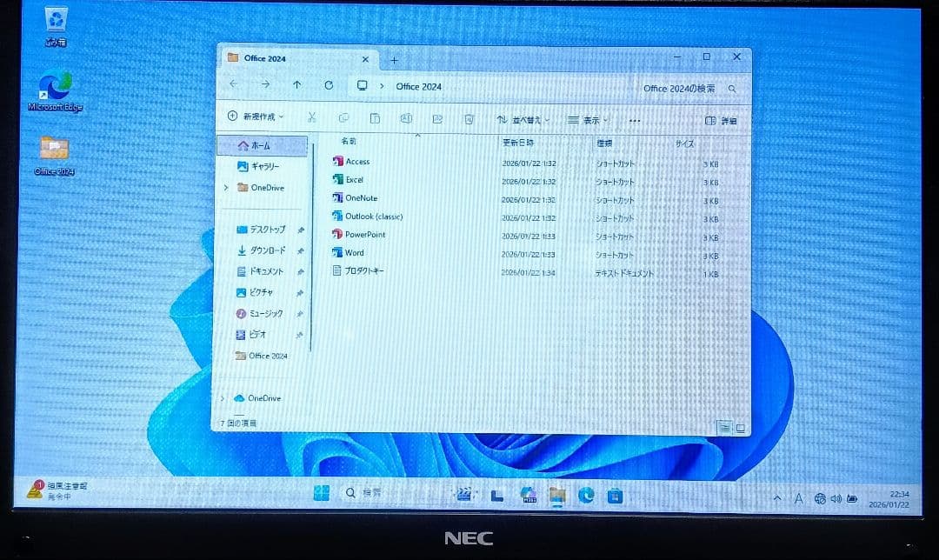Viewport: 939px width, 560px height.
Task: Click the Refresh button in the address bar
Action: (x=329, y=85)
